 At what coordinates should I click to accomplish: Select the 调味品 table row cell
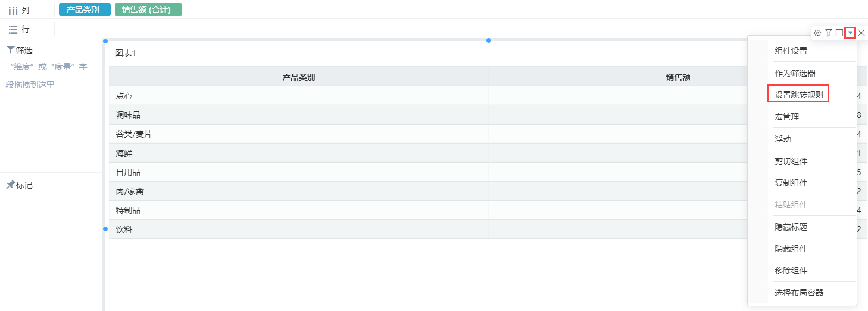click(298, 115)
